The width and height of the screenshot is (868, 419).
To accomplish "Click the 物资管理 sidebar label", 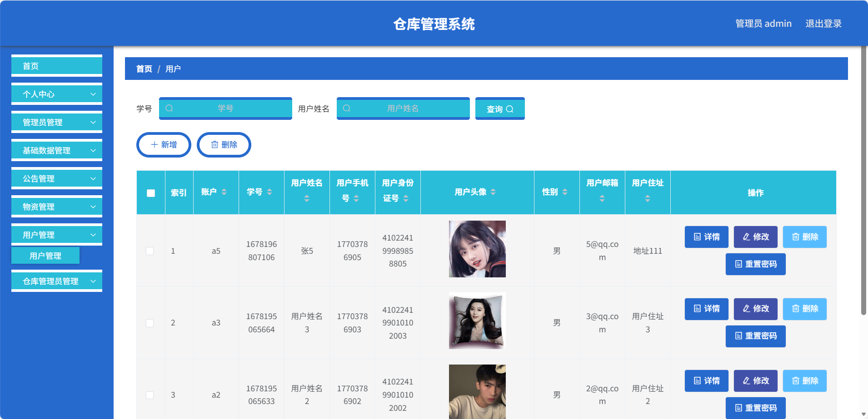I will (x=39, y=207).
